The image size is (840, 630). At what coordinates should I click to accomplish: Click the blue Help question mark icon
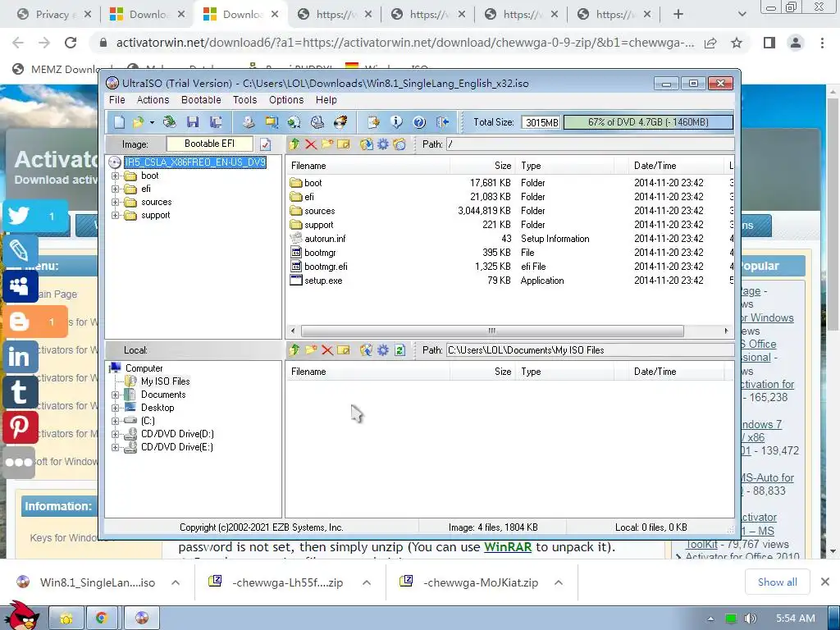click(x=419, y=122)
